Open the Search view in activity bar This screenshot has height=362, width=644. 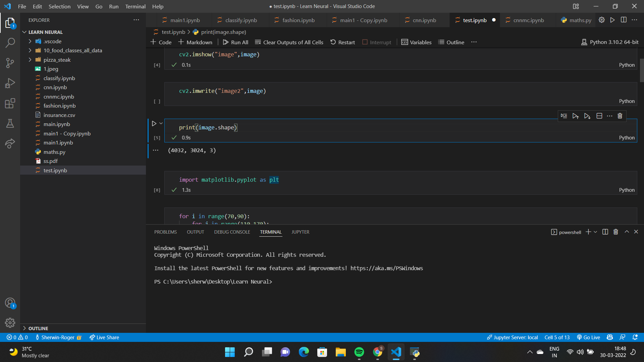click(x=10, y=43)
